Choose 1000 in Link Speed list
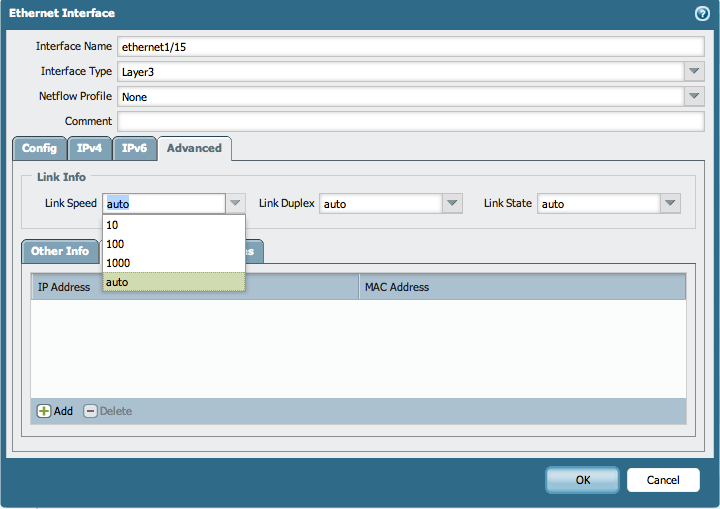This screenshot has height=509, width=720. click(173, 263)
